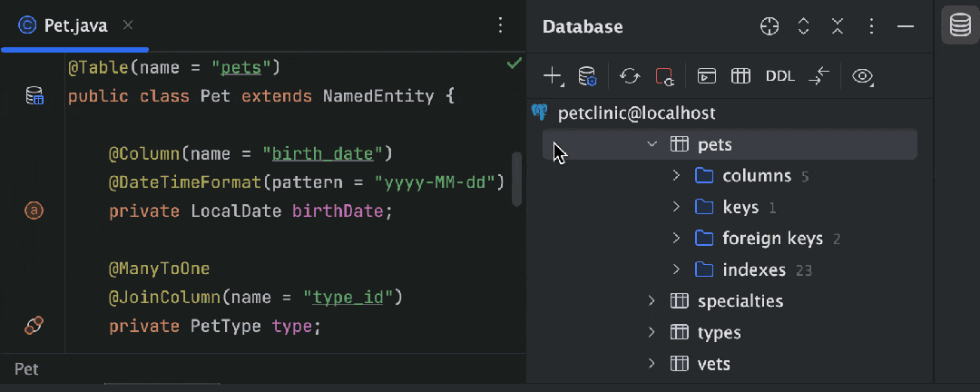Click the entity table gutter icon beside class Pet
The height and width of the screenshot is (392, 980).
point(34,96)
